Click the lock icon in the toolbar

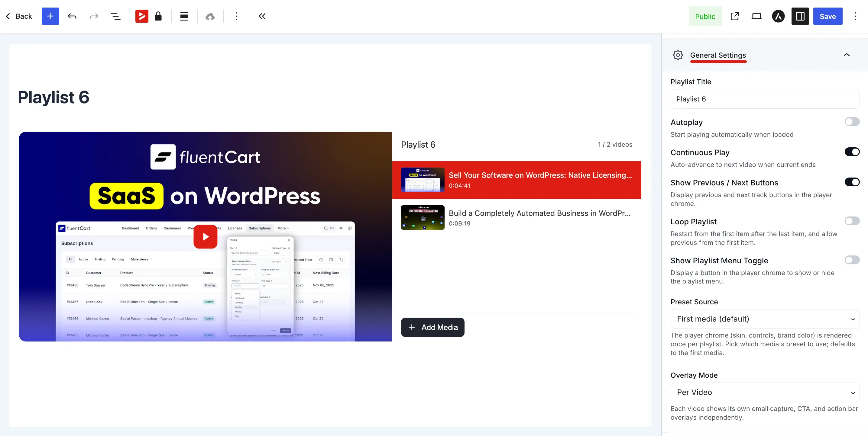pyautogui.click(x=158, y=16)
